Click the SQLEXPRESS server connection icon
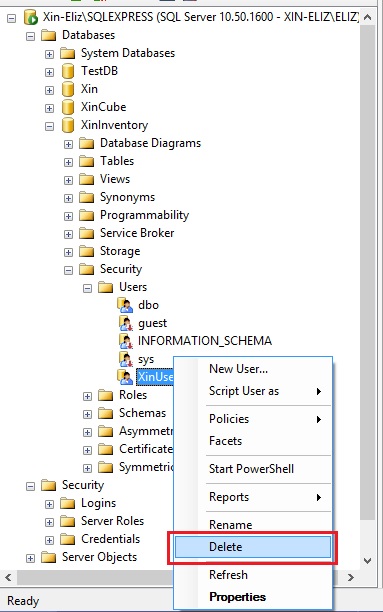383x612 pixels. click(x=30, y=18)
